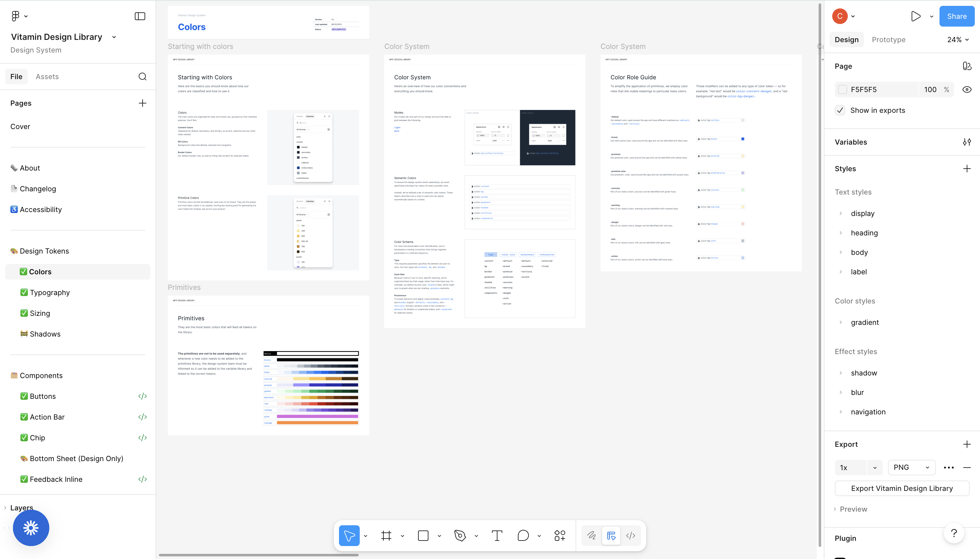Switch to Dev Mode with the code icon
This screenshot has height=559, width=980.
tap(630, 535)
